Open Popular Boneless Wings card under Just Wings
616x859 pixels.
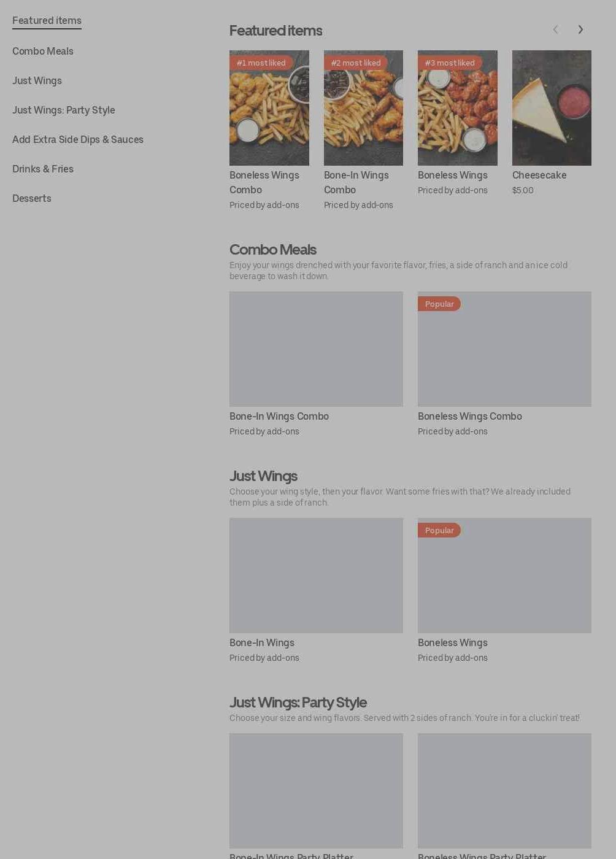(x=504, y=576)
